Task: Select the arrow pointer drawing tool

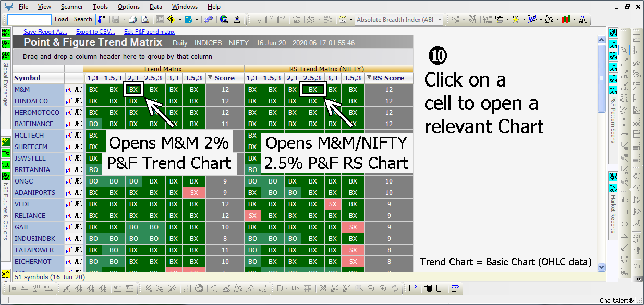Action: point(625,51)
